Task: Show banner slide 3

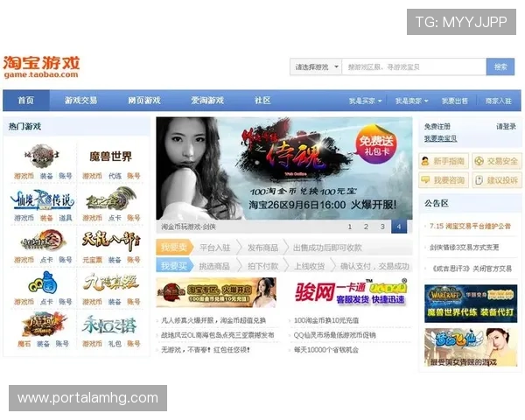Action: 382,227
